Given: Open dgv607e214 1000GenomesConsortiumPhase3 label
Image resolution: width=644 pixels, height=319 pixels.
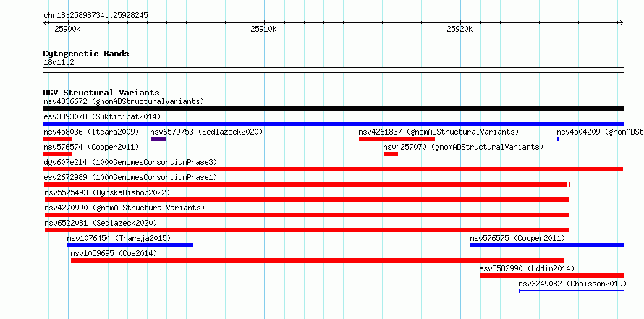Looking at the screenshot, I should click(130, 162).
